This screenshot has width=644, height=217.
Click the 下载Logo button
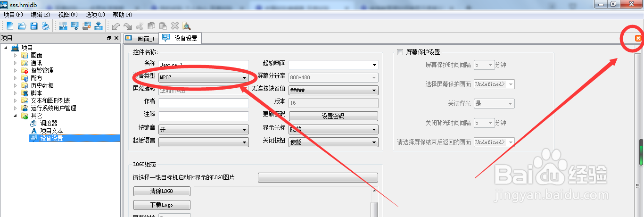(x=162, y=205)
